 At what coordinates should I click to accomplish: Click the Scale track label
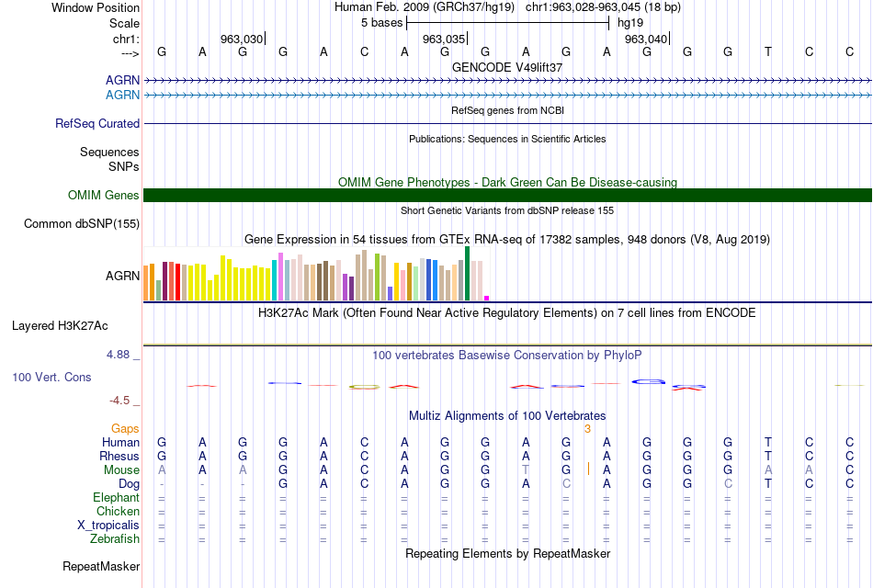coord(124,23)
